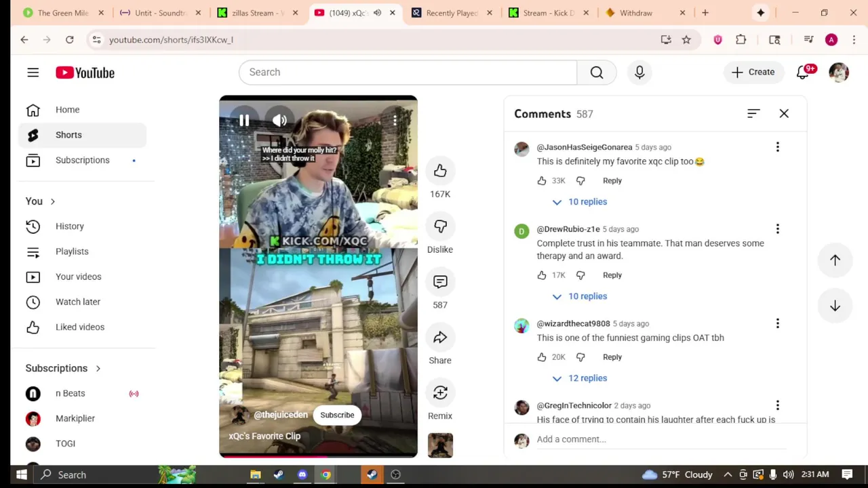
Task: Open History in the sidebar
Action: coord(83,226)
